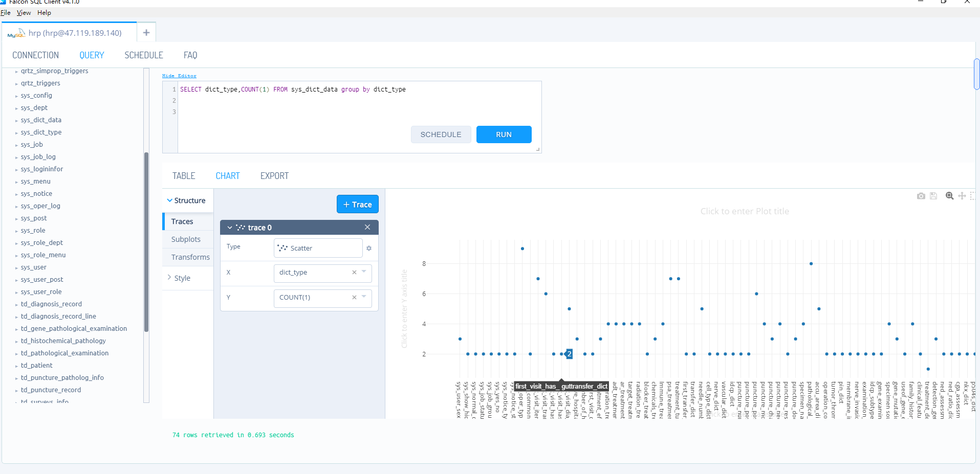Delete trace 0 with its X icon
Screen dimensions: 980x474
[x=367, y=227]
